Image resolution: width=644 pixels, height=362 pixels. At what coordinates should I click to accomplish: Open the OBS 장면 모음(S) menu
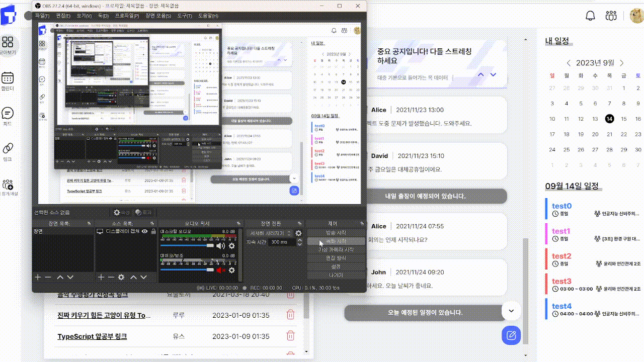pyautogui.click(x=158, y=16)
